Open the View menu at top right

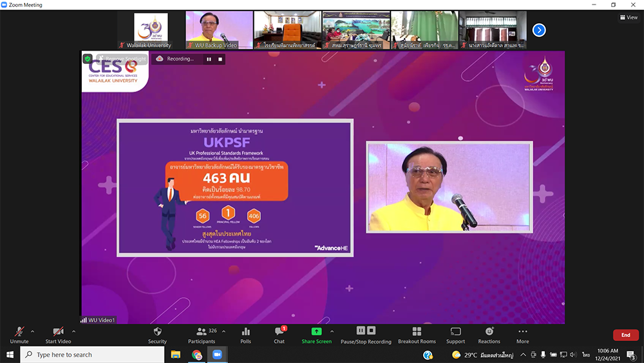(628, 17)
